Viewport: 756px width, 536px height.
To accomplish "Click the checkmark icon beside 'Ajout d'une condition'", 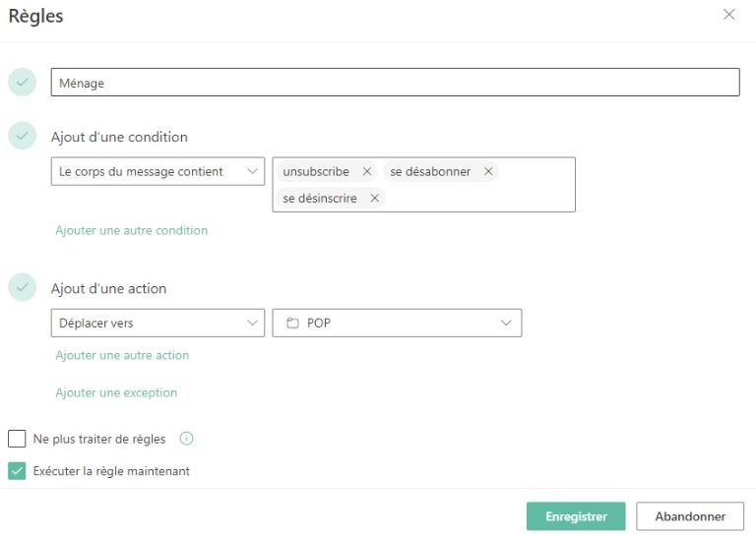I will click(x=22, y=136).
